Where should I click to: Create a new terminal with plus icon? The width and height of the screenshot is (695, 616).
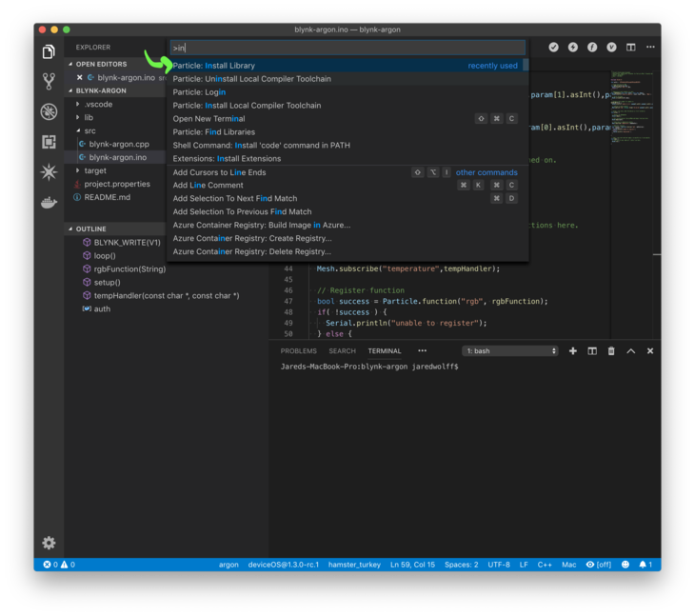pyautogui.click(x=573, y=351)
